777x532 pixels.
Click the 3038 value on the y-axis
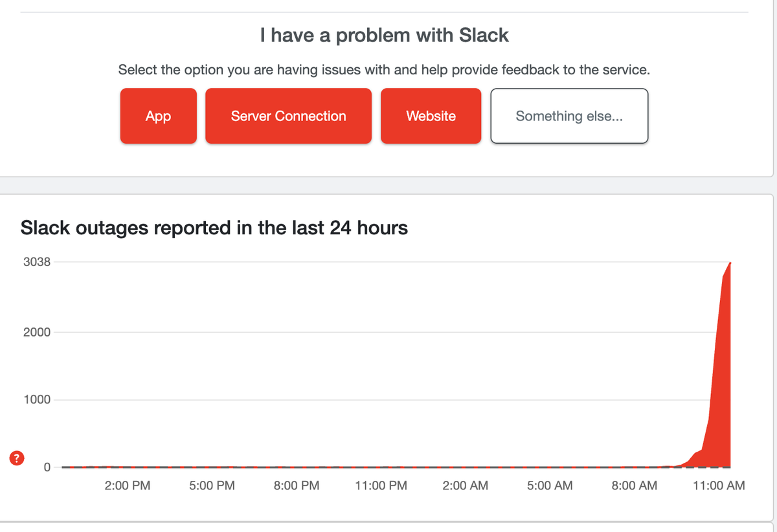38,261
